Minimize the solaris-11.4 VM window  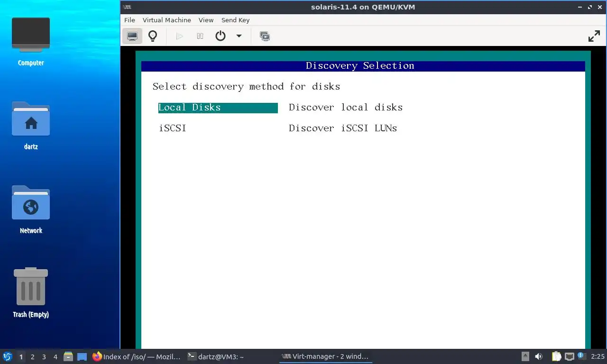(580, 7)
